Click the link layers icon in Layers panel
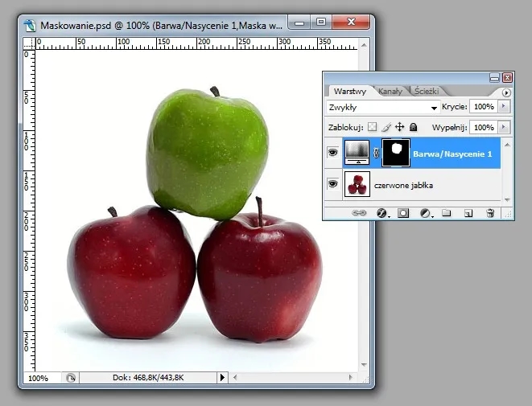 pos(359,213)
